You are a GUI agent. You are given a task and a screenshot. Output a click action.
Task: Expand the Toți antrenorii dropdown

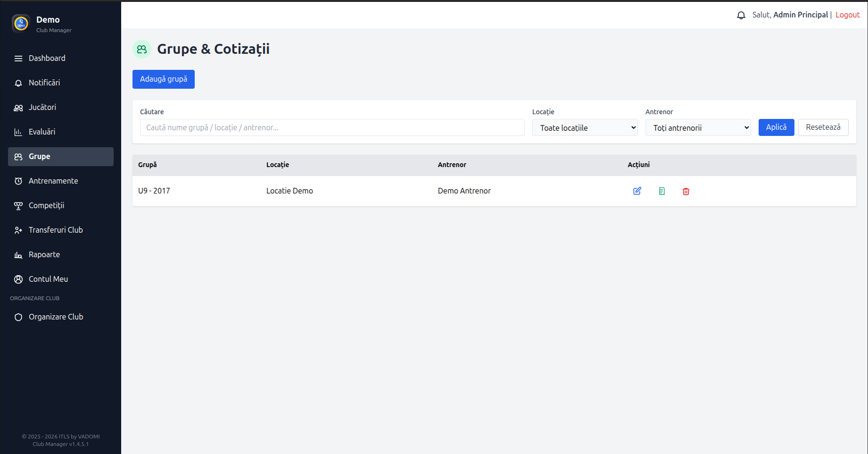coord(698,128)
